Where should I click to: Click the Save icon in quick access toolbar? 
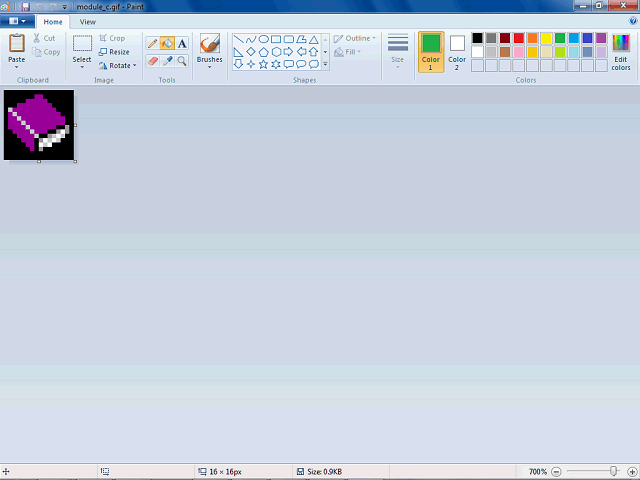25,7
